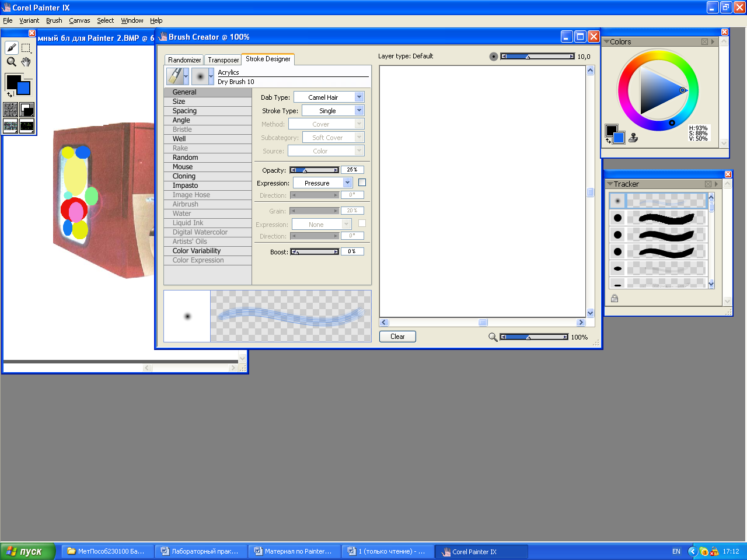
Task: Open the black dotted selector in toolbox
Action: pyautogui.click(x=27, y=125)
